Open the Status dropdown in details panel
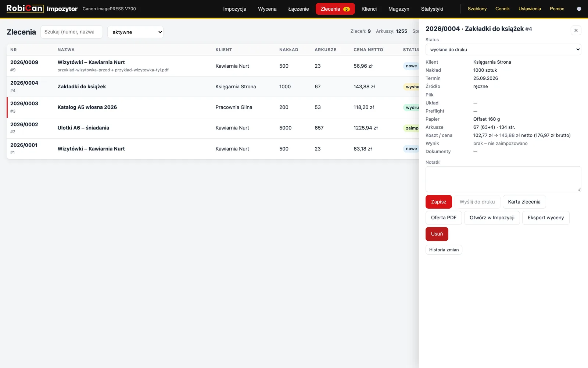 tap(503, 50)
